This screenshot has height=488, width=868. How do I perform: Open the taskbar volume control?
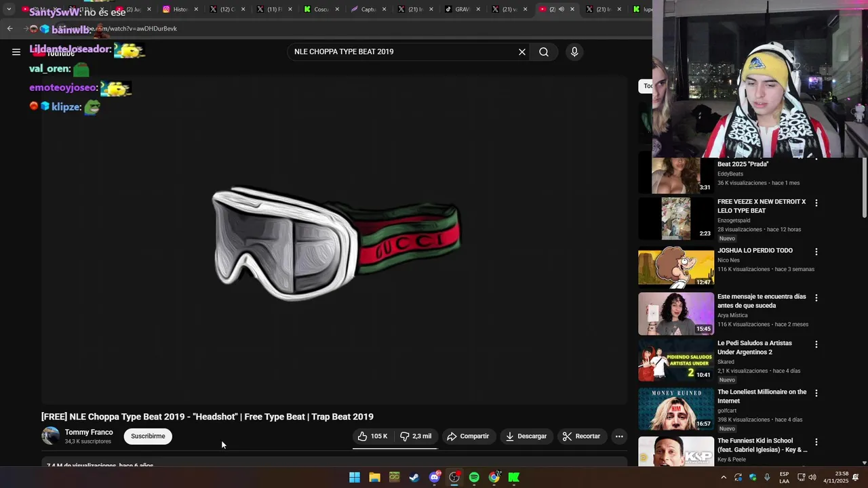812,477
